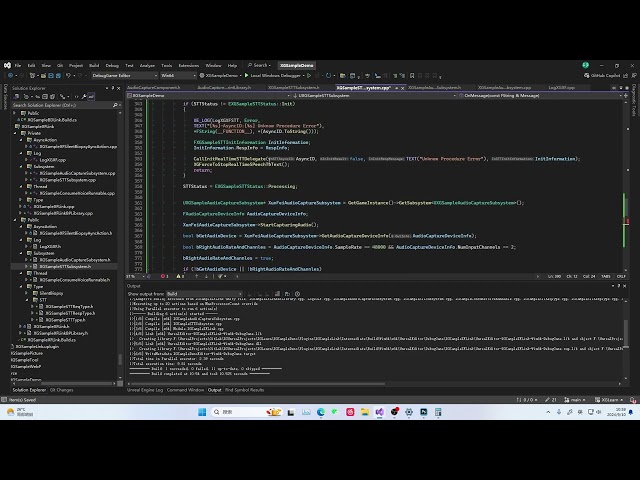Click the hot reload refresh icon

point(328,76)
